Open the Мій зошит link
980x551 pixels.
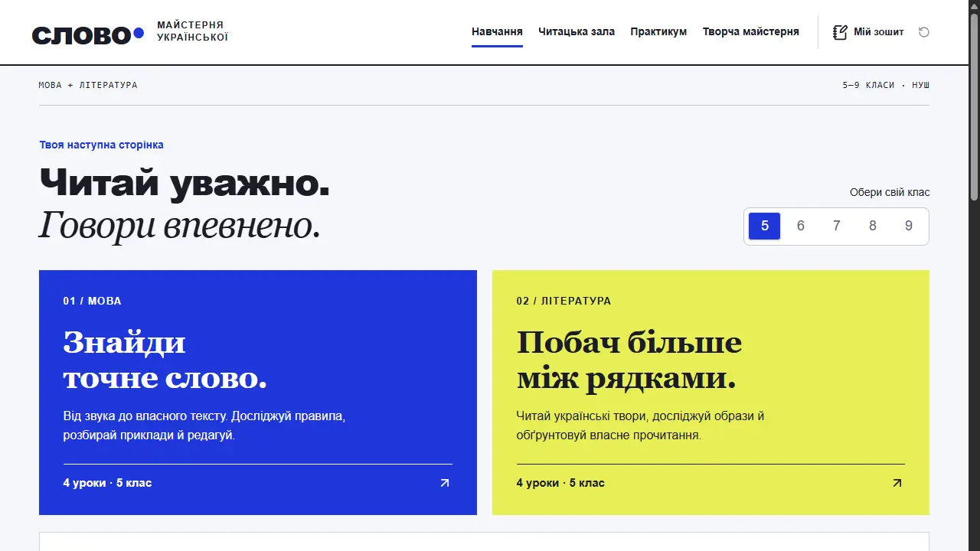[868, 32]
